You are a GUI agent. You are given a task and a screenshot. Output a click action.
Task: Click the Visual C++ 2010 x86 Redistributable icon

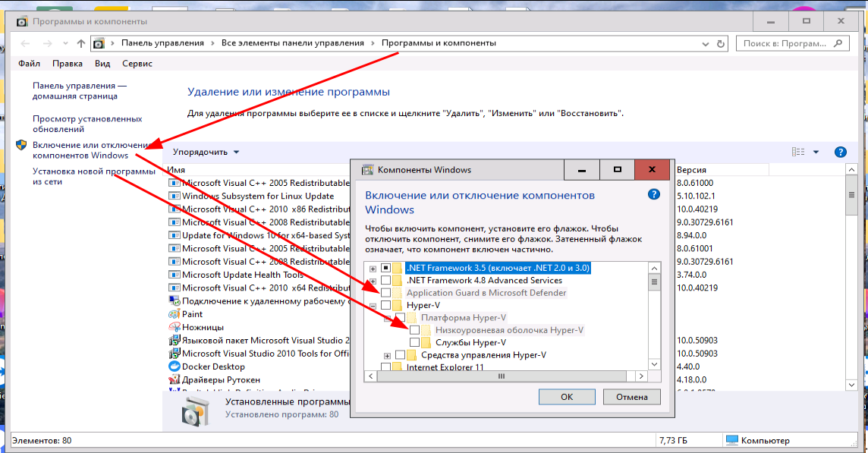(175, 209)
